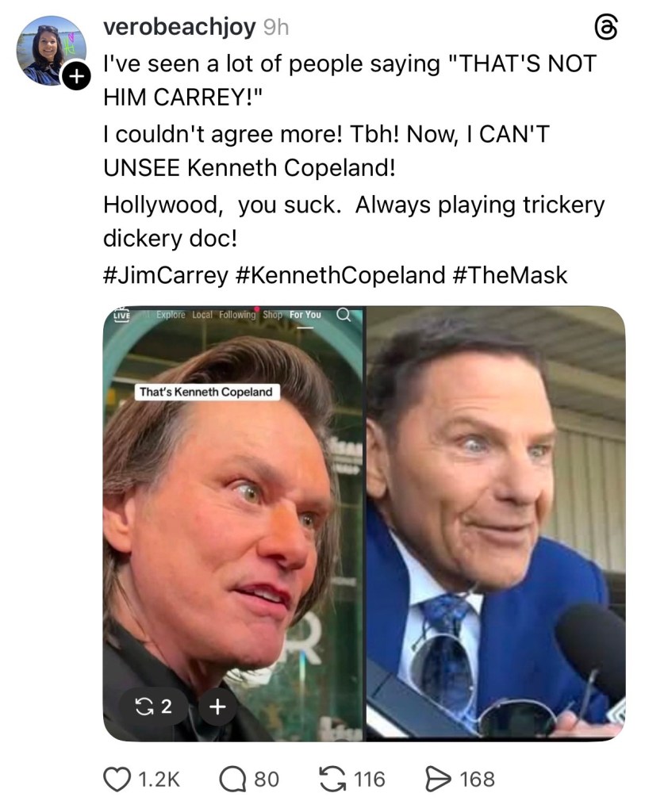This screenshot has height=812, width=645.
Task: Like the post with the heart icon
Action: pyautogui.click(x=117, y=779)
